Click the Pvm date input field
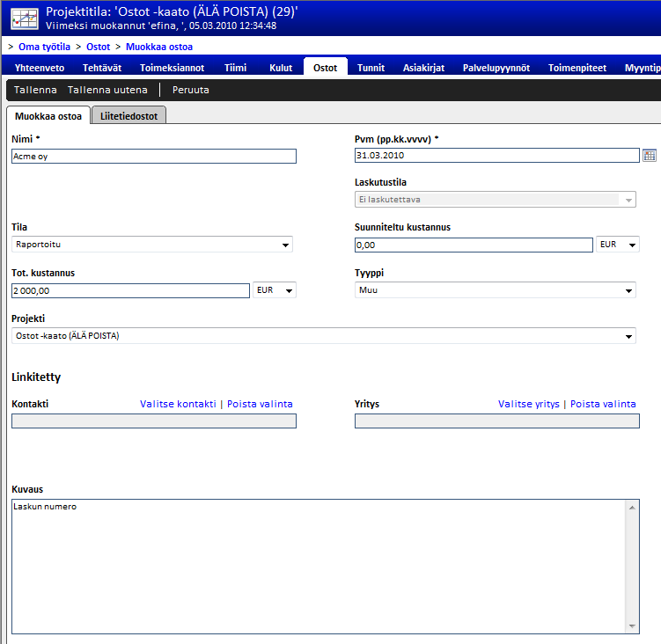 click(497, 156)
